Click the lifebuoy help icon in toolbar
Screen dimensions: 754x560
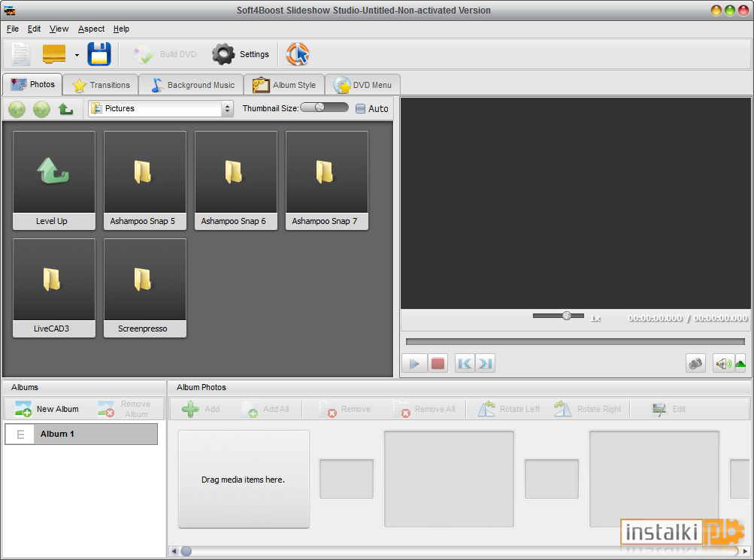(298, 54)
